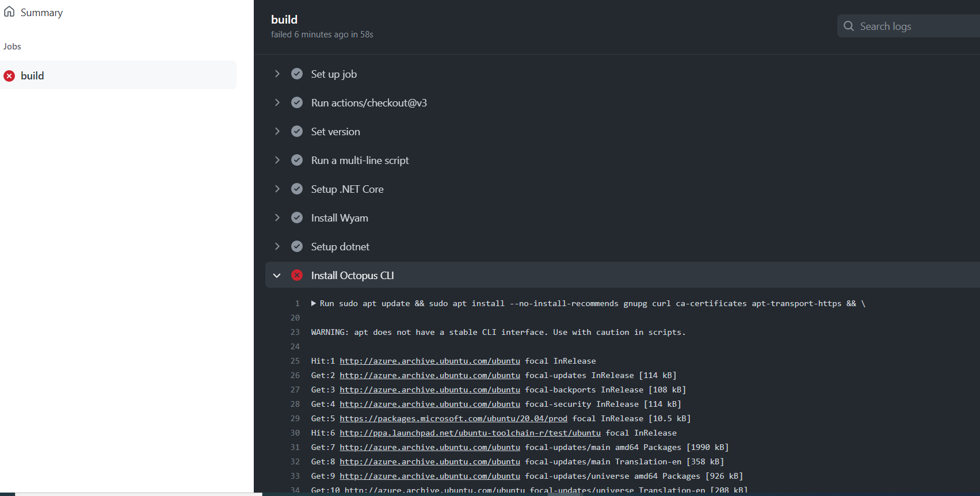Expand the Install Wyam step
This screenshot has height=496, width=980.
click(277, 218)
